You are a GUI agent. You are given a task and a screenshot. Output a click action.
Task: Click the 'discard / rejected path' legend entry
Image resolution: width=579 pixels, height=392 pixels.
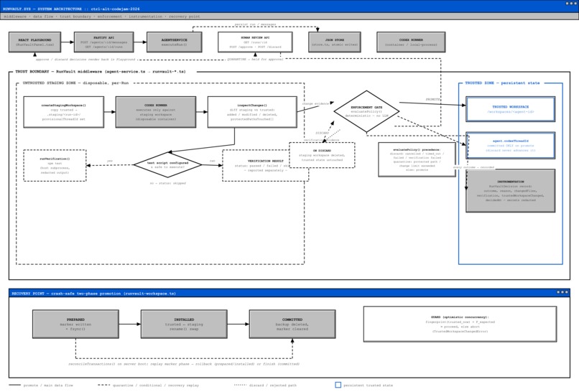[x=265, y=386]
